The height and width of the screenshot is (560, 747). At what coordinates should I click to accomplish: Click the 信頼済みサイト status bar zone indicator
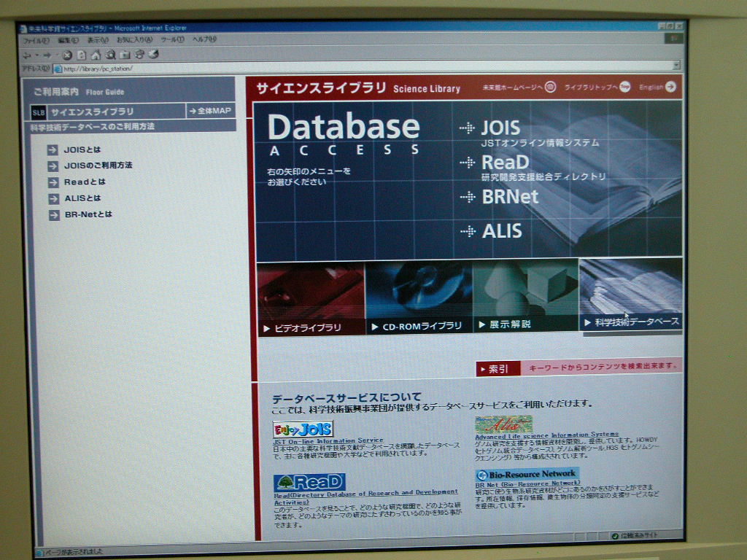click(x=636, y=536)
